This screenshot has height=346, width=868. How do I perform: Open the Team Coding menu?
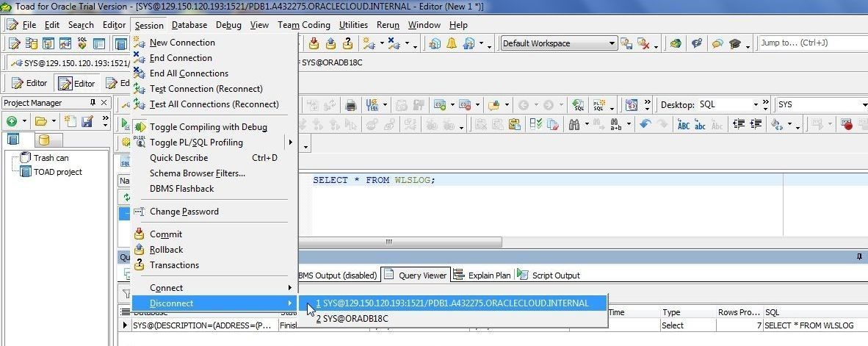tap(304, 25)
